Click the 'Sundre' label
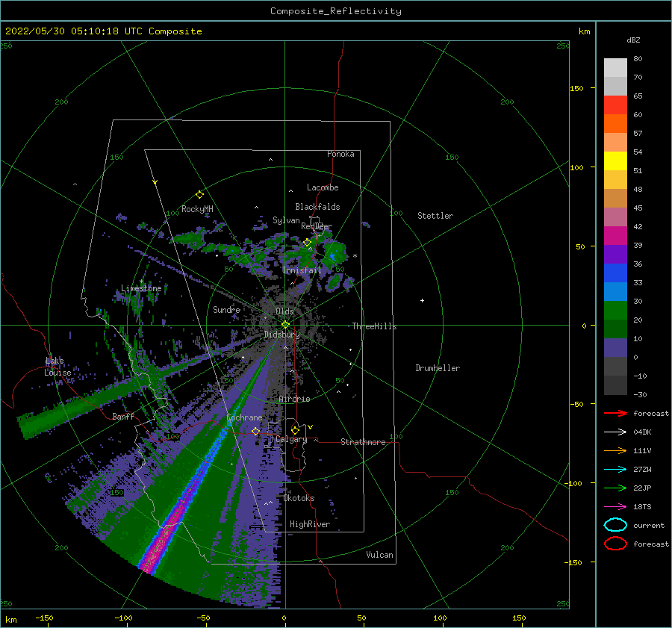Viewport: 672px width, 628px height. (x=226, y=309)
